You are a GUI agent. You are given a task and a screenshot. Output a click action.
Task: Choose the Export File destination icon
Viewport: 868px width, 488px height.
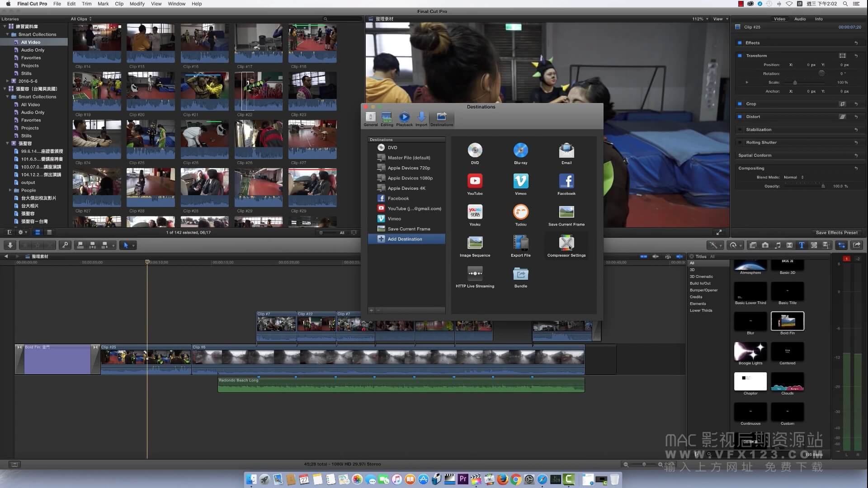[520, 243]
